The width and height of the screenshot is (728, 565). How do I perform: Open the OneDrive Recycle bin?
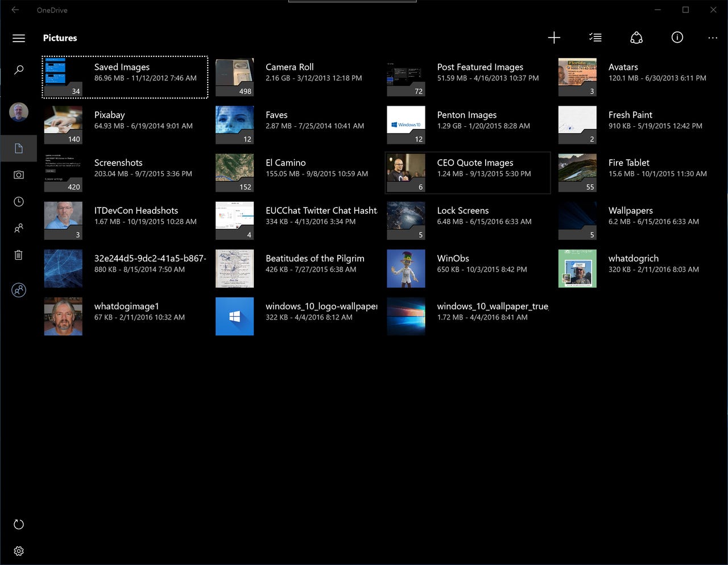[x=19, y=255]
